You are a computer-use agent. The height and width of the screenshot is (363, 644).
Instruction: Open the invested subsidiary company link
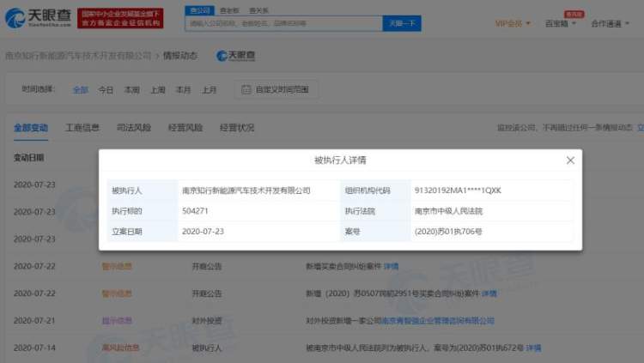pos(438,321)
